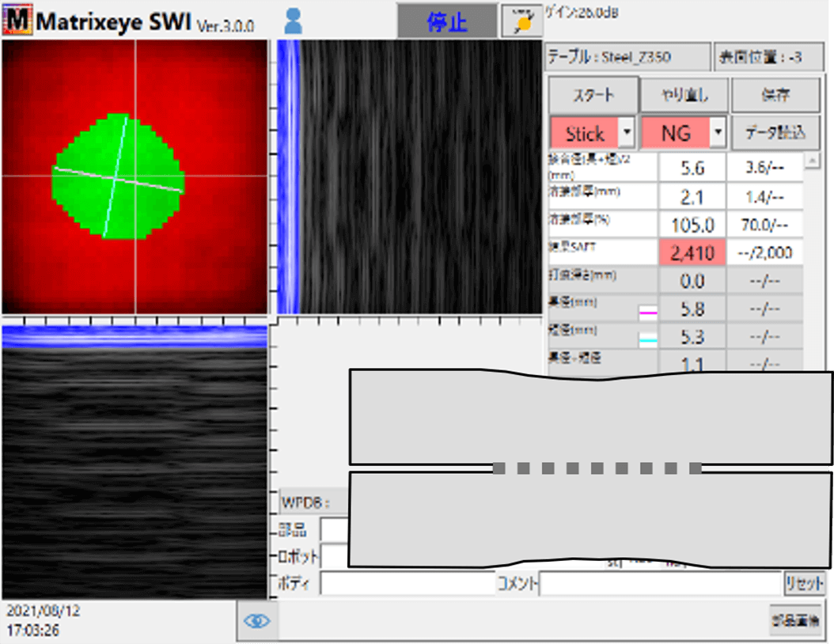The image size is (834, 644).
Task: Open the NG judgment dropdown arrow
Action: [x=717, y=133]
